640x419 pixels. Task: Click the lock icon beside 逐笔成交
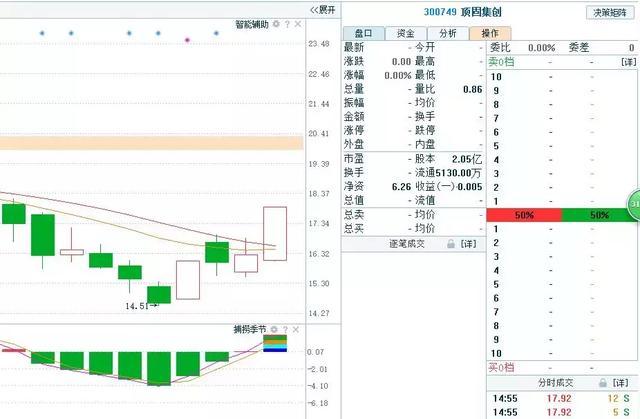tap(451, 244)
